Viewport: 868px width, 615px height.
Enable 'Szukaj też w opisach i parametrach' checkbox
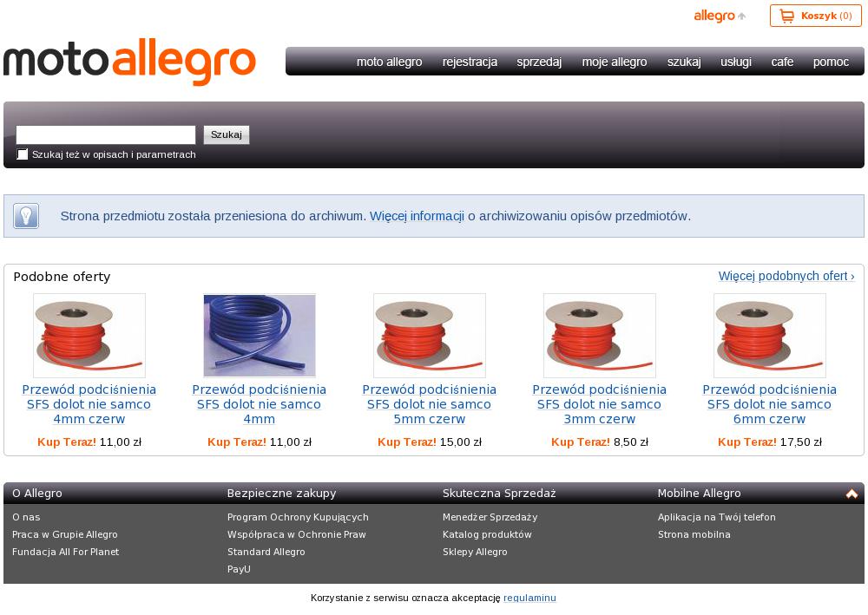pos(23,154)
